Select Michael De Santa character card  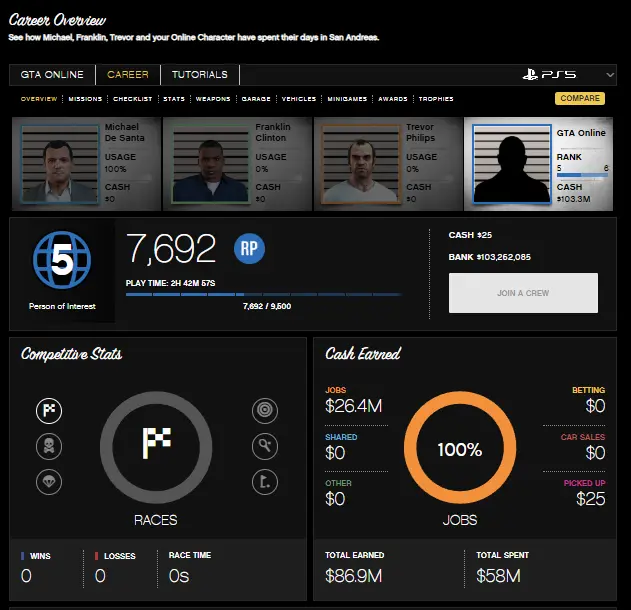(85, 162)
